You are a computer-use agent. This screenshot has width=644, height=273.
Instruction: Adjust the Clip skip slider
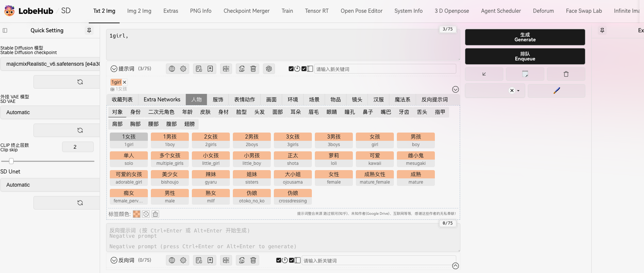coord(47,161)
